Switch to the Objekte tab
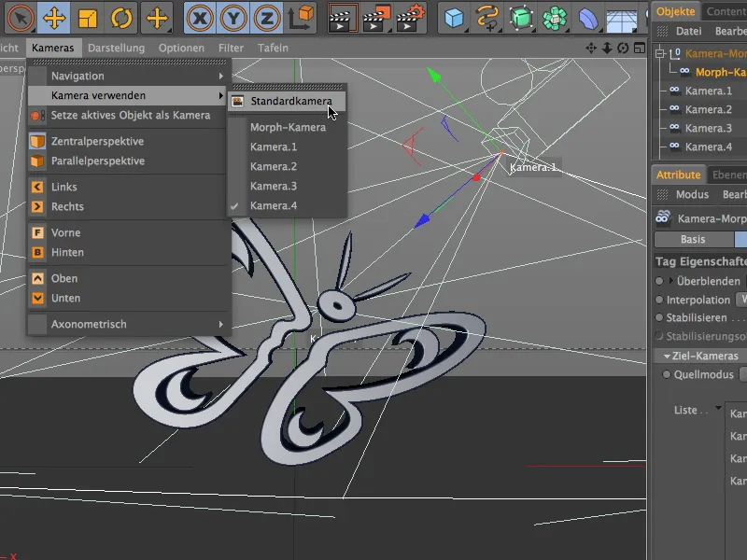This screenshot has height=560, width=747. coord(675,11)
